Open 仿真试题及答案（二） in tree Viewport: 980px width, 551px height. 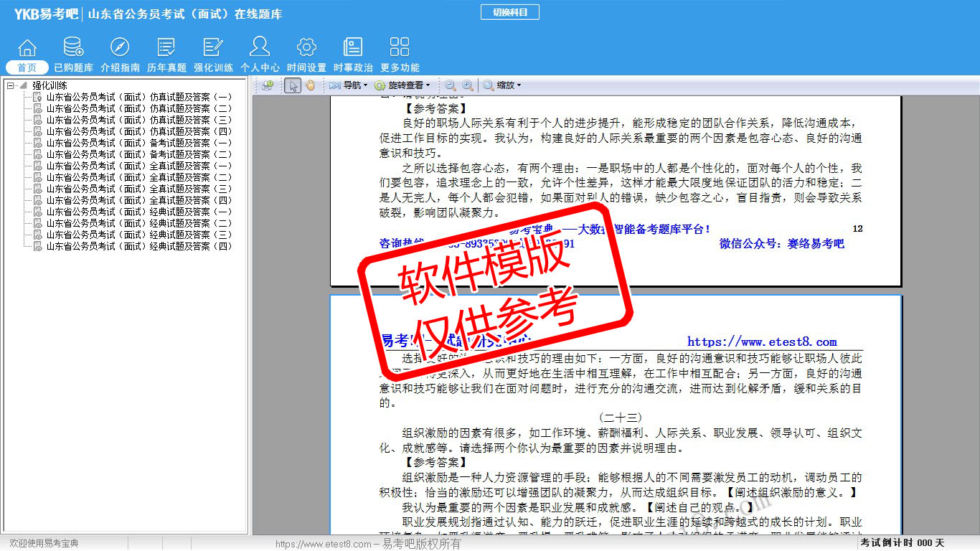(x=139, y=108)
